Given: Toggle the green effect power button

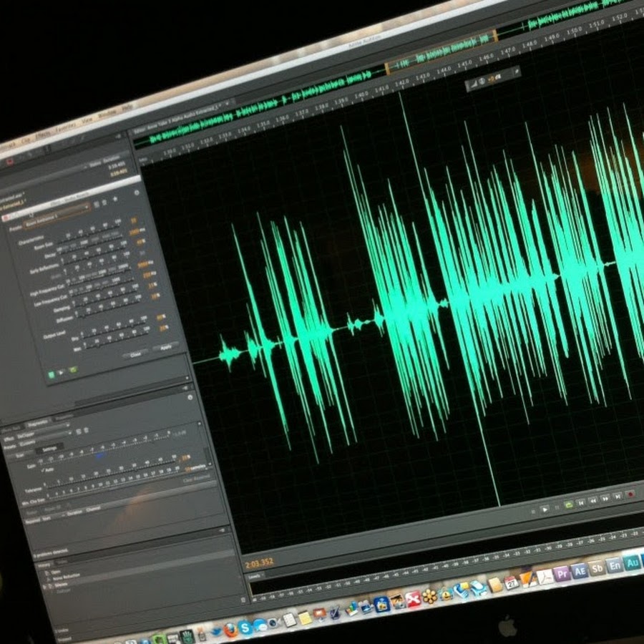Looking at the screenshot, I should [52, 374].
